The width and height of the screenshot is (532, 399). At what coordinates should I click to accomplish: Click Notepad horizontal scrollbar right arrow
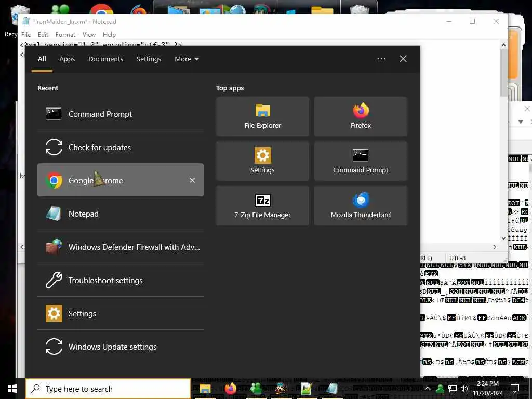(495, 247)
